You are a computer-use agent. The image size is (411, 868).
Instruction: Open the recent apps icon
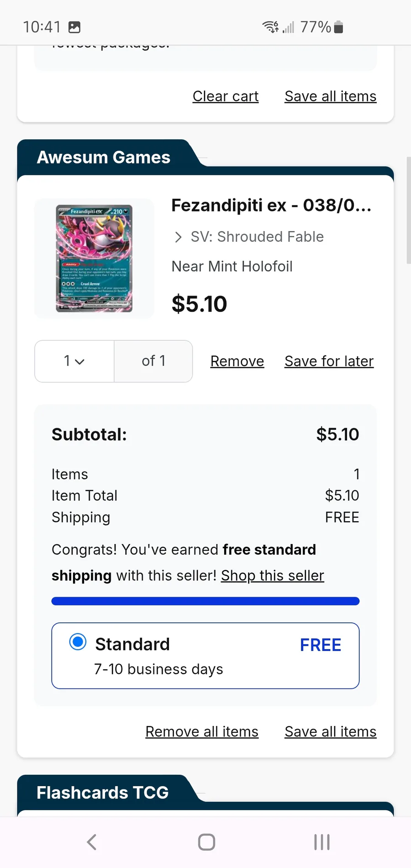[321, 842]
